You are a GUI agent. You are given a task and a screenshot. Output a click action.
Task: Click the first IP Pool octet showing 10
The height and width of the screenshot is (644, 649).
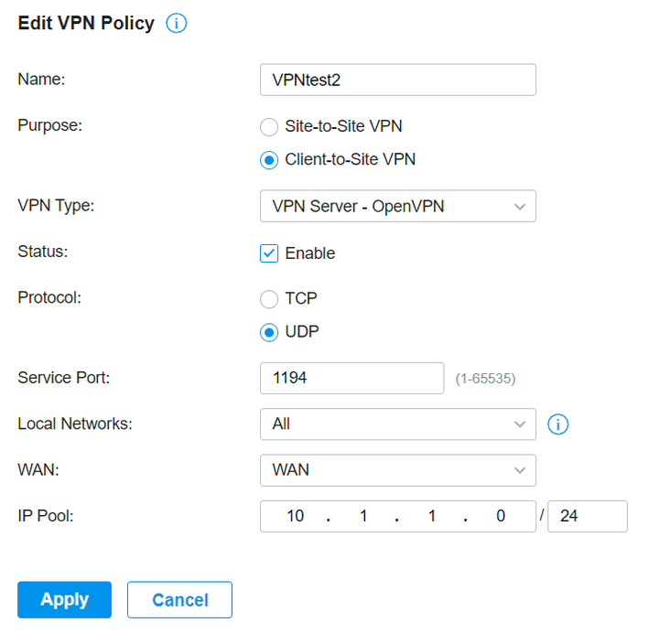click(x=295, y=516)
